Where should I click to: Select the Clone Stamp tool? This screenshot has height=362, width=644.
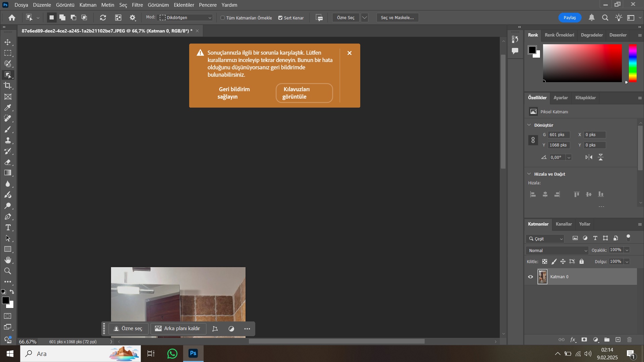coord(8,140)
